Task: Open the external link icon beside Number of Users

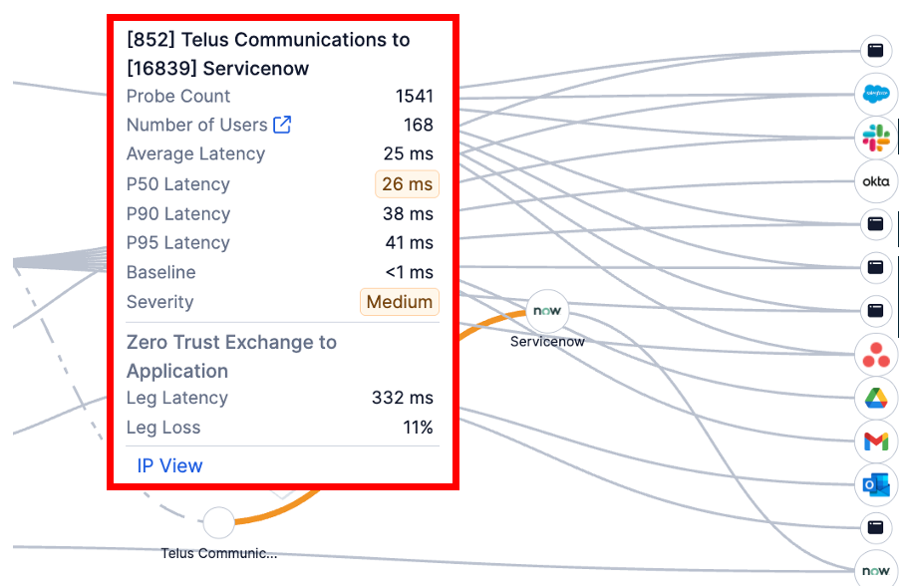Action: pyautogui.click(x=282, y=125)
